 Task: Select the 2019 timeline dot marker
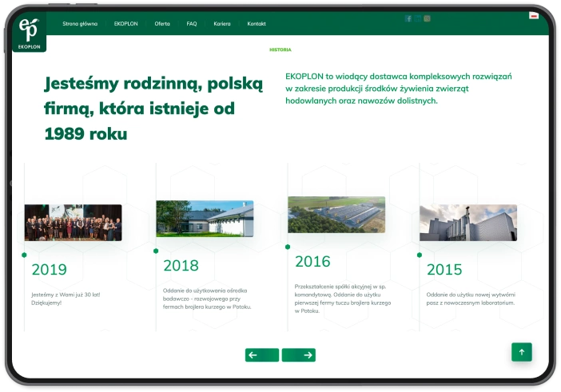[x=24, y=255]
